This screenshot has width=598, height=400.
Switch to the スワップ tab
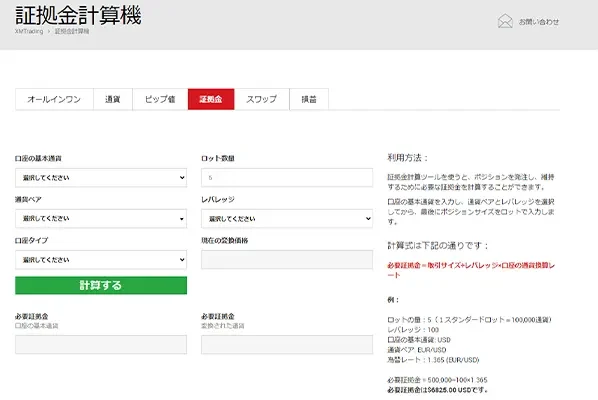click(262, 99)
